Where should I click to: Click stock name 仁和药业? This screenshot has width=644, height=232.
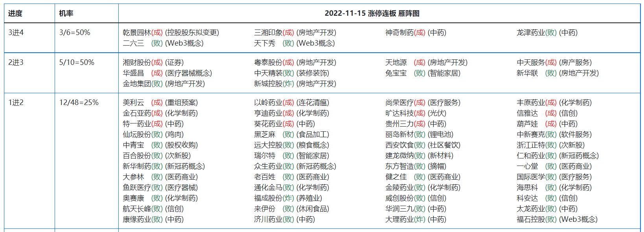pos(531,156)
